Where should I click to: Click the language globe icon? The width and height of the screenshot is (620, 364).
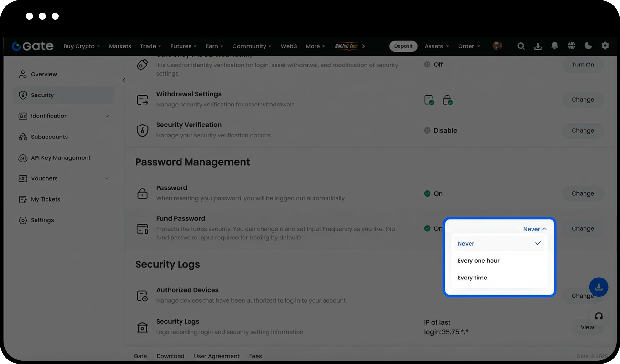point(572,46)
